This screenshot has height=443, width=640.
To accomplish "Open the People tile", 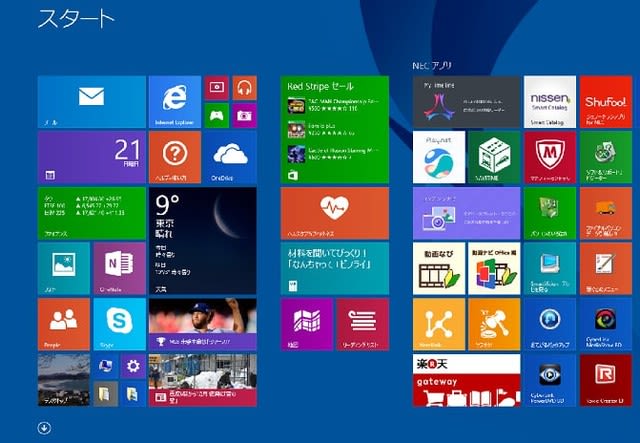I will (64, 324).
